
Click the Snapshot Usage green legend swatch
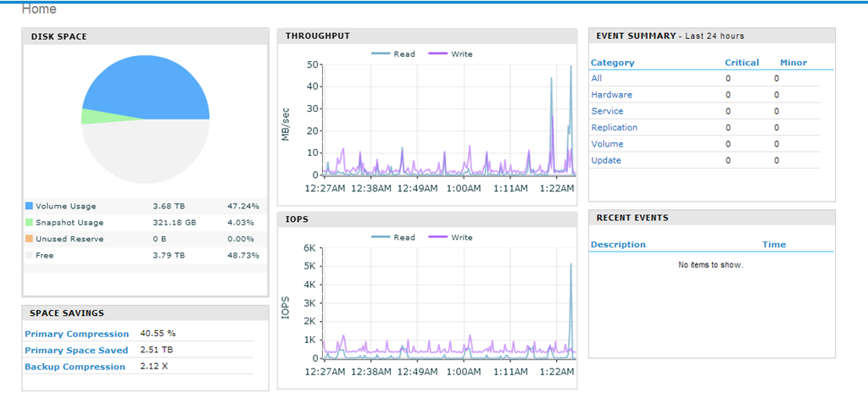(x=29, y=222)
